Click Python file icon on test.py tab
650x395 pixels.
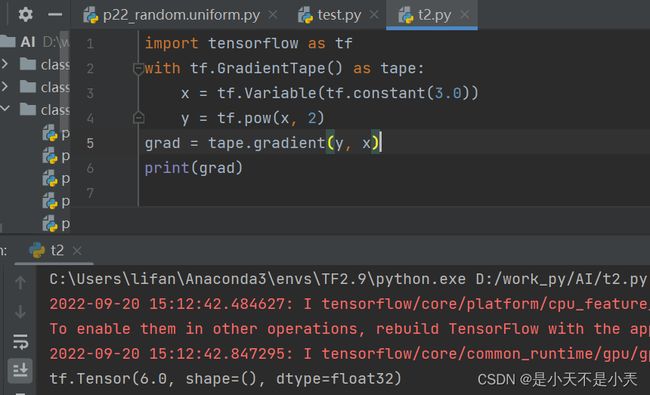(x=306, y=15)
